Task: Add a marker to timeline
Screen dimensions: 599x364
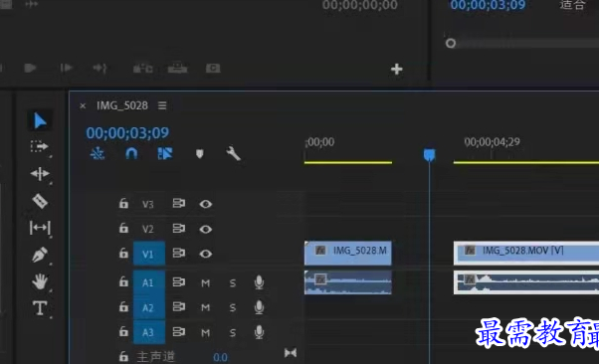Action: point(199,153)
